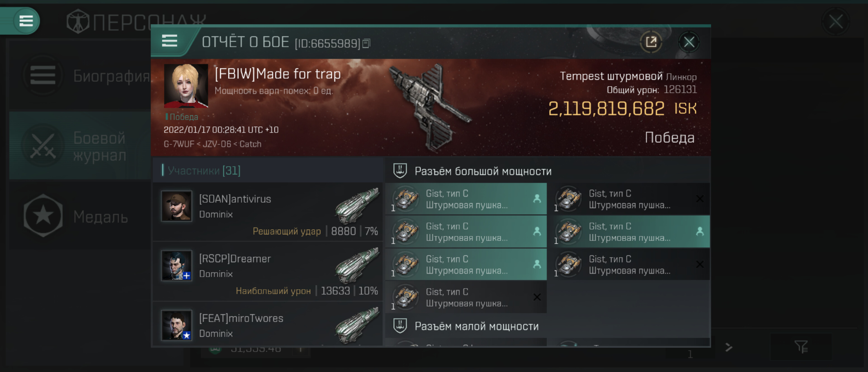Close the battle report window
Viewport: 868px width, 372px height.
tap(689, 42)
